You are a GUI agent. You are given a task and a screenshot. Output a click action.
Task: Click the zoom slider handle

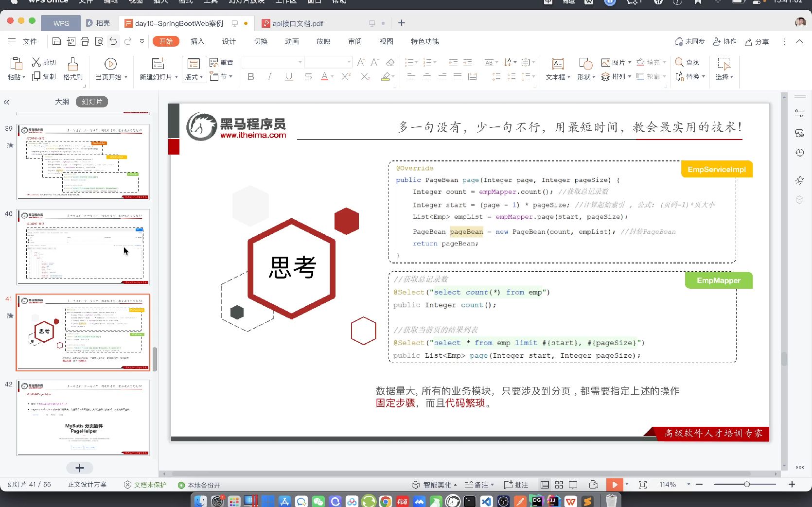[x=747, y=484]
